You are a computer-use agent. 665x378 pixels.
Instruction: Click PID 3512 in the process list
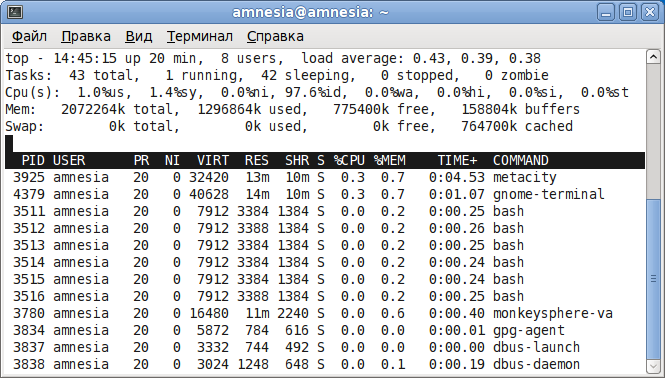[29, 228]
